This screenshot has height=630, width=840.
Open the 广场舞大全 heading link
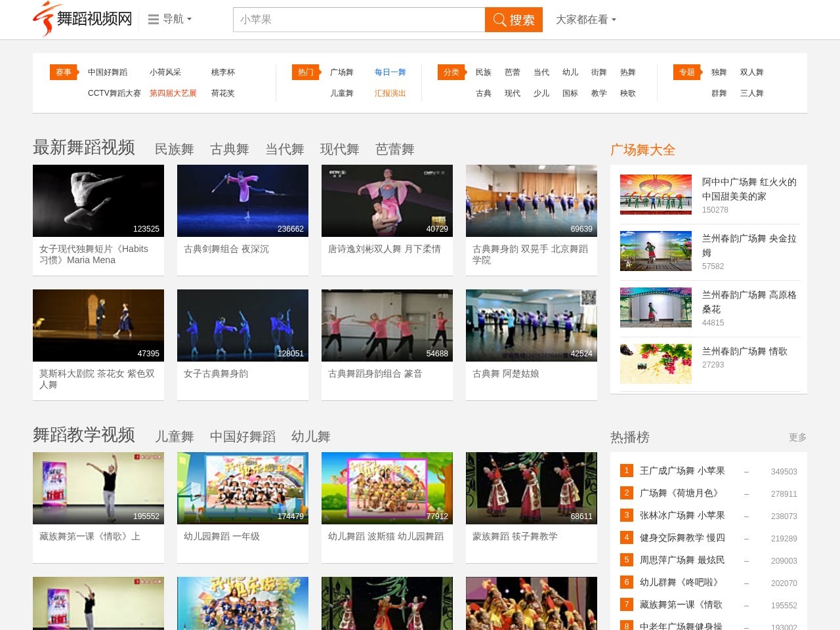pos(642,150)
